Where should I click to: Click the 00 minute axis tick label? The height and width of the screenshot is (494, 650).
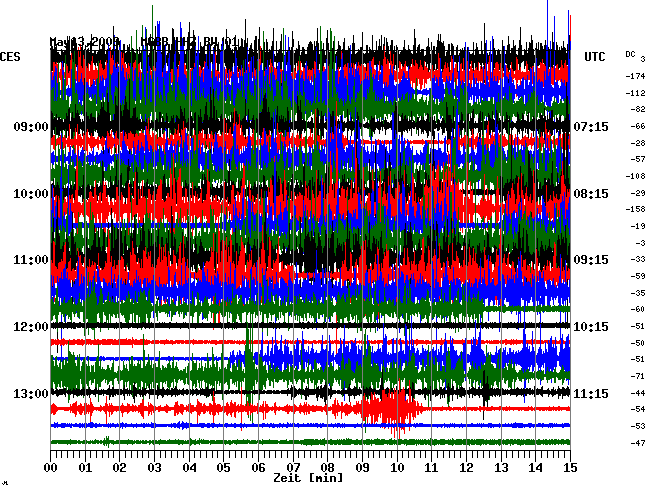click(x=51, y=468)
